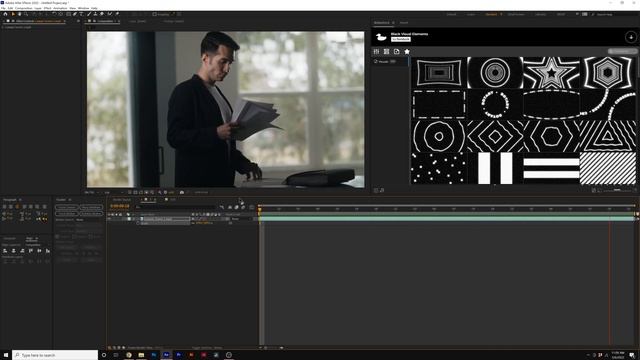Viewport: 640px width, 360px height.
Task: Open the File menu
Action: tap(3, 8)
